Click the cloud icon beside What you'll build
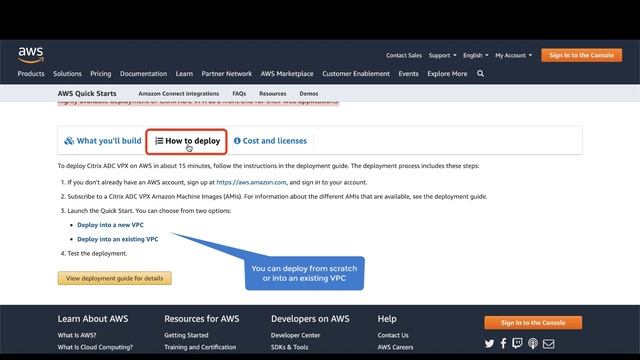This screenshot has height=360, width=640. [69, 141]
